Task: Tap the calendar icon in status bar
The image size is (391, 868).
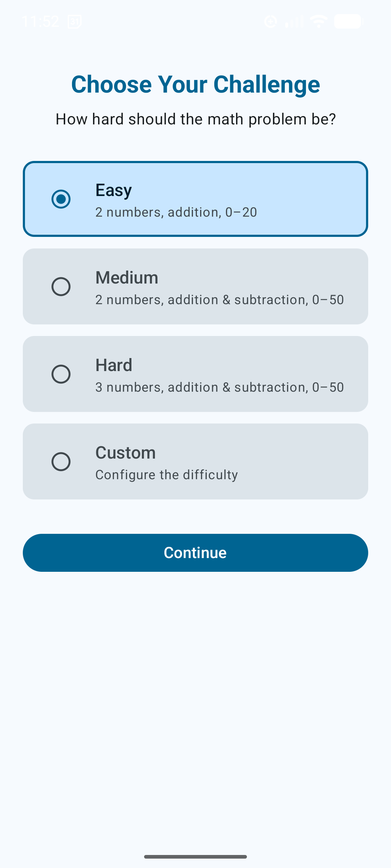Action: 75,22
